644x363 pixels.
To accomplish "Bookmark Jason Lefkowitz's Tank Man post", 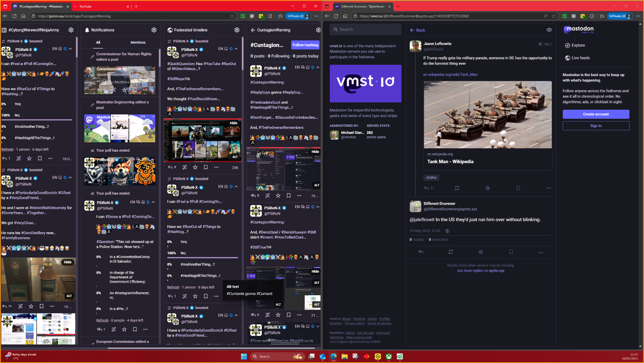I will (518, 188).
